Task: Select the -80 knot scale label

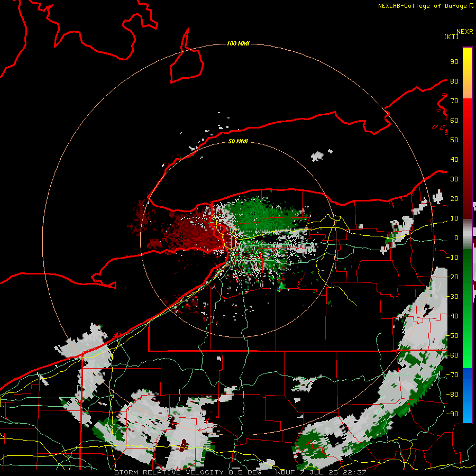Action: pos(452,395)
